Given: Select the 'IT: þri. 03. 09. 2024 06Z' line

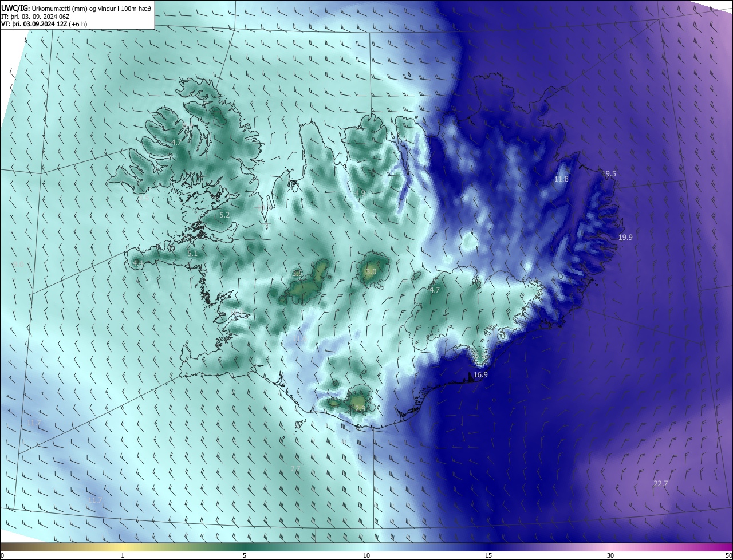Looking at the screenshot, I should (x=36, y=16).
